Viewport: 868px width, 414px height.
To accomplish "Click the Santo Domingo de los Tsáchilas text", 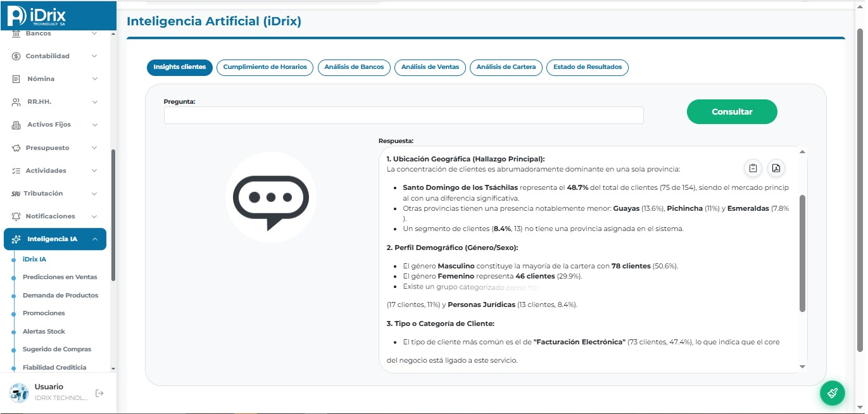I will (460, 188).
